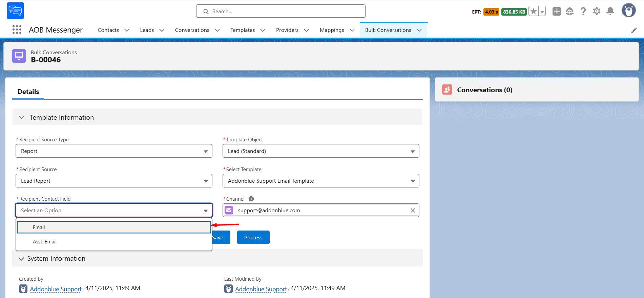
Task: Click the Save button
Action: click(x=221, y=237)
